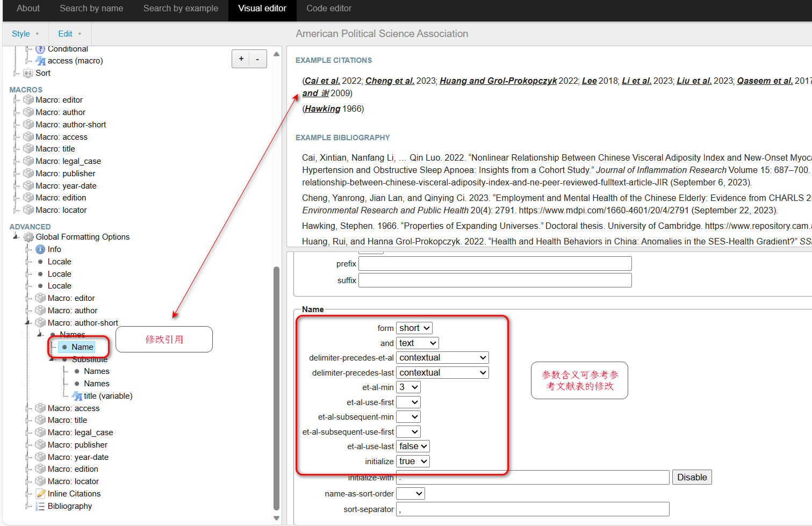Click the Cai et al. citation link
Image resolution: width=812 pixels, height=526 pixels.
(322, 81)
